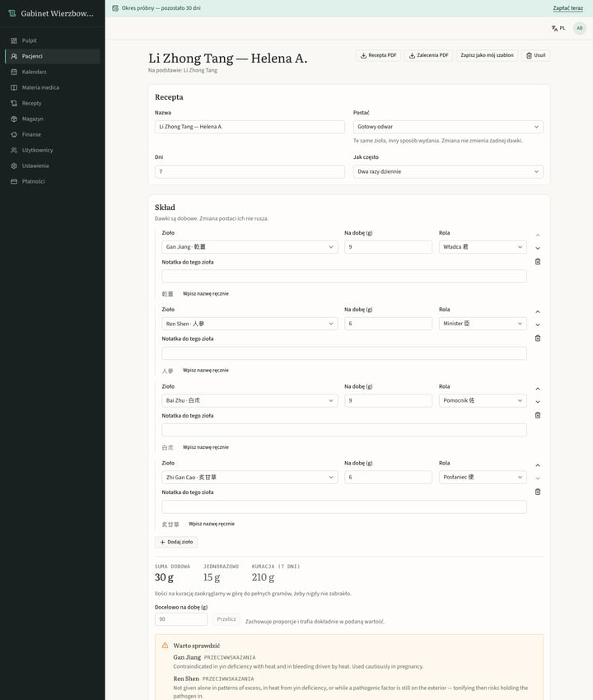This screenshot has height=700, width=593.
Task: Open Płatności section
Action: point(52,181)
